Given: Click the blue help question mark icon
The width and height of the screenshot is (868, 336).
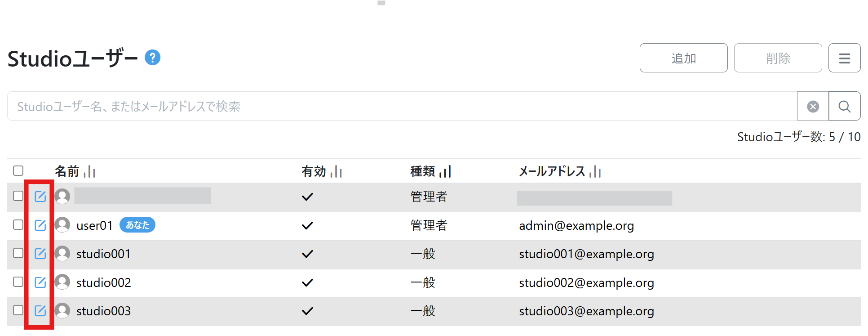Looking at the screenshot, I should tap(152, 58).
